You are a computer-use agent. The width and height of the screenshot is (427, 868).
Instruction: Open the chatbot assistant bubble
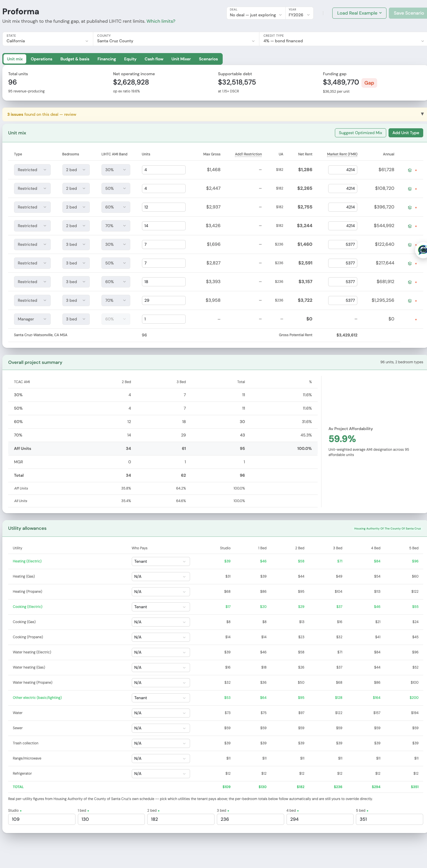(x=422, y=250)
